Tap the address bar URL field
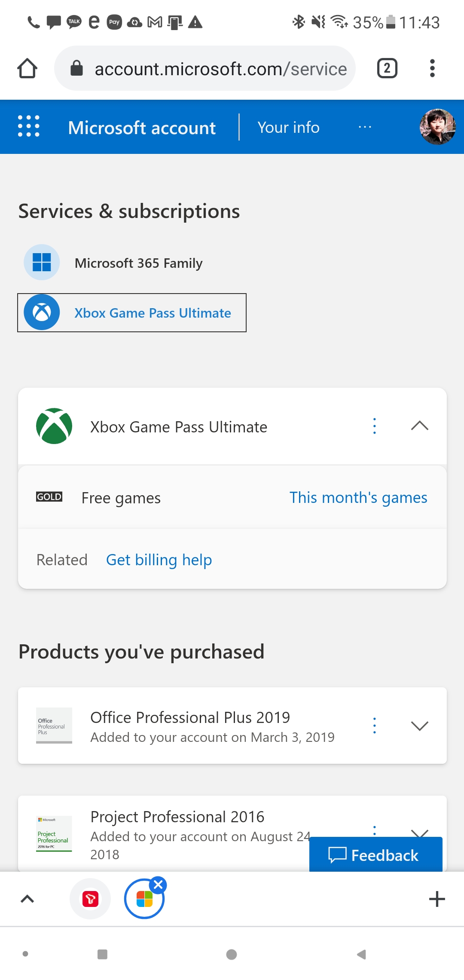Screen dimensions: 464x980 220,69
